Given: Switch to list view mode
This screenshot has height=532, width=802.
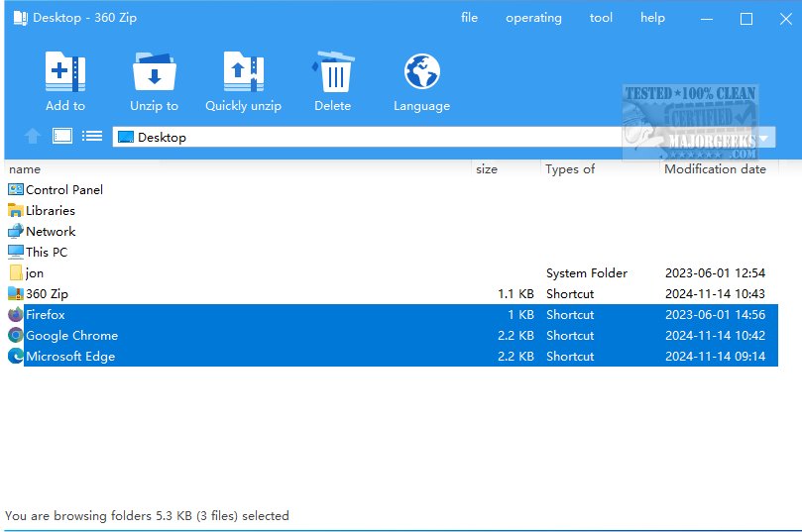Looking at the screenshot, I should coord(92,136).
